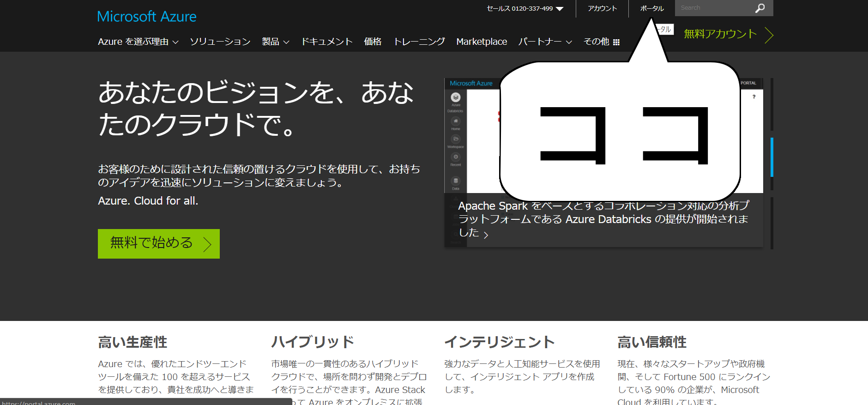Open the ドキュメント menu item

click(327, 42)
